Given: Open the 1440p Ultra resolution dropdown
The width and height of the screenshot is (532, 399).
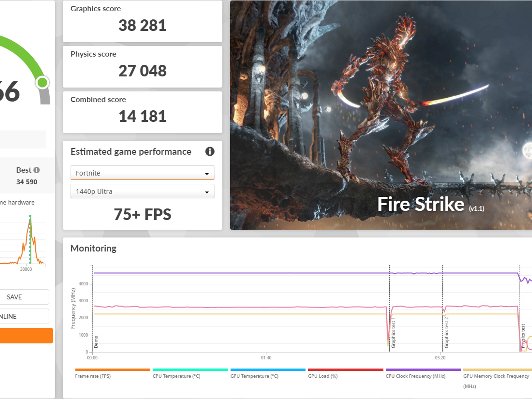Looking at the screenshot, I should point(142,191).
